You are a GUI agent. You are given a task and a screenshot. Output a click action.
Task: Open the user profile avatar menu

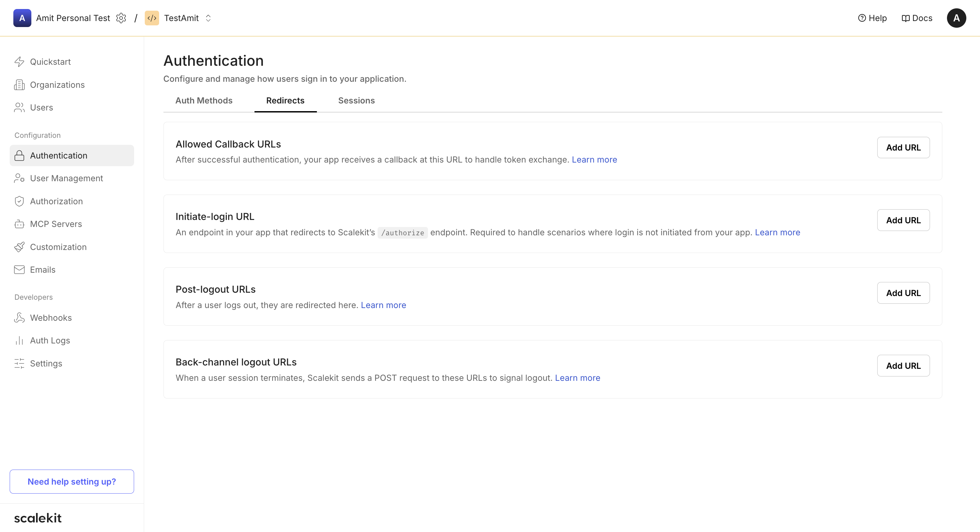956,18
